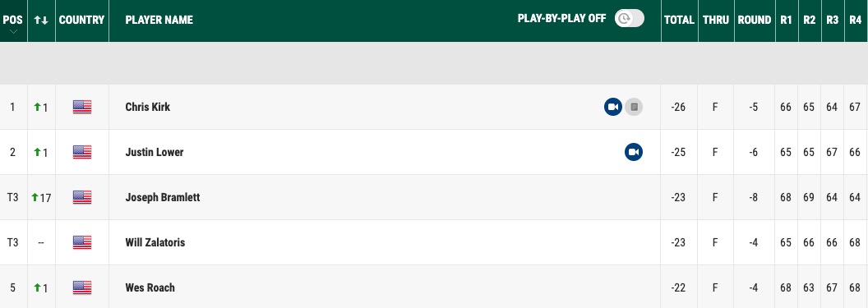
Task: Open Joseph Bramlett's player name
Action: pos(162,197)
